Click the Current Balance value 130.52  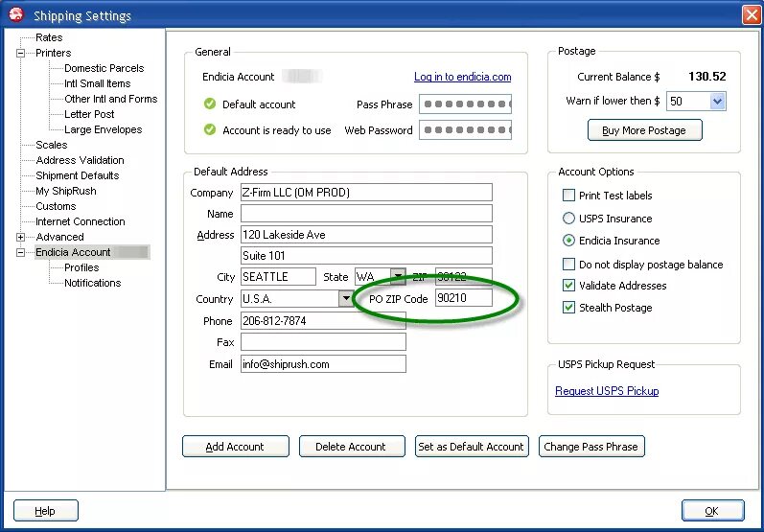(707, 77)
